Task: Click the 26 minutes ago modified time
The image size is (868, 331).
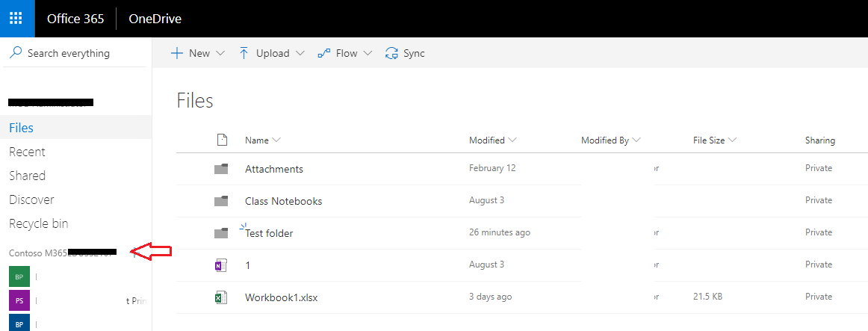Action: tap(499, 232)
